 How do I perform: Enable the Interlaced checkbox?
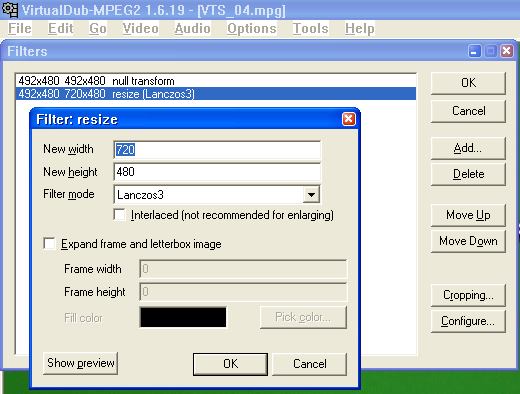pos(119,215)
